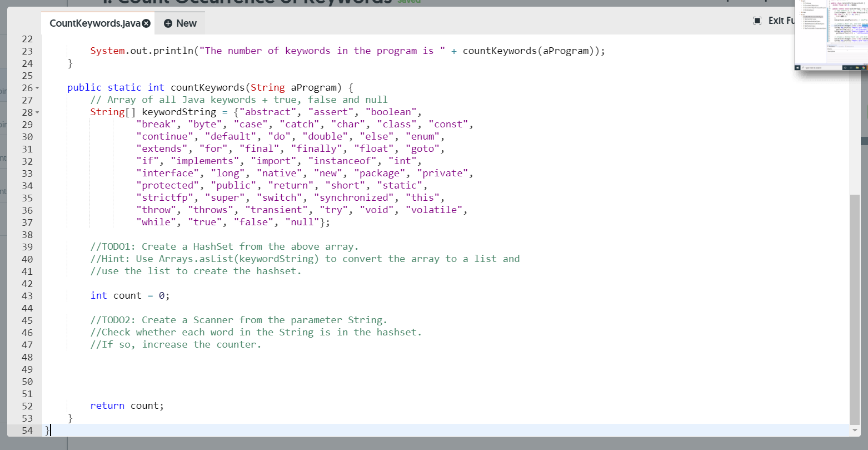Click the "return count;" statement

tap(127, 406)
